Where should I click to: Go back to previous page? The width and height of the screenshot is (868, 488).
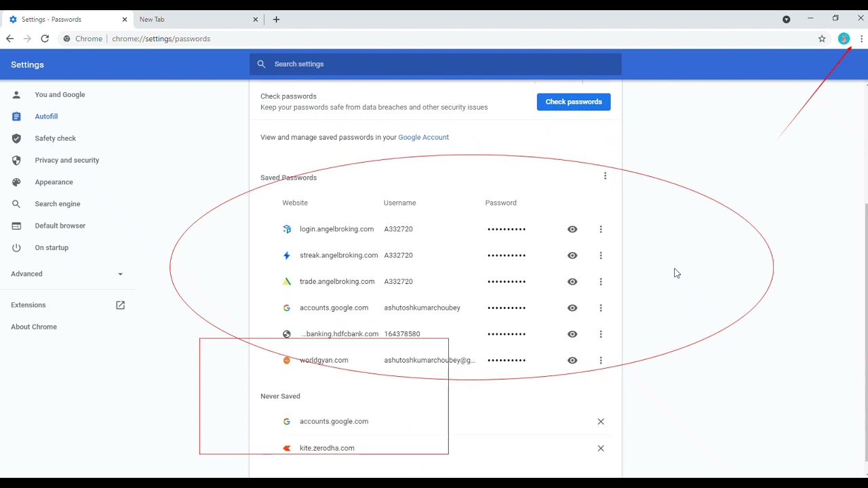(9, 39)
